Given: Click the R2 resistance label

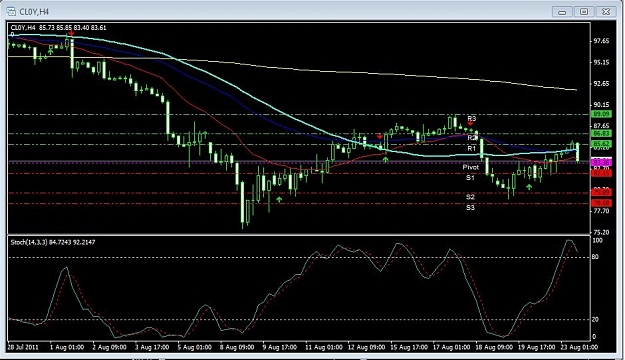Looking at the screenshot, I should click(472, 138).
